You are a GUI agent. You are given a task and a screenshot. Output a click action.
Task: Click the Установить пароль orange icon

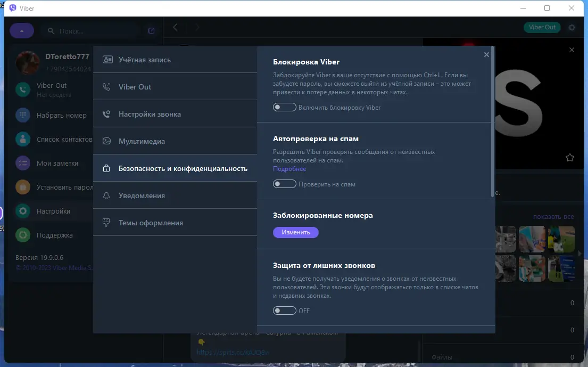[23, 187]
